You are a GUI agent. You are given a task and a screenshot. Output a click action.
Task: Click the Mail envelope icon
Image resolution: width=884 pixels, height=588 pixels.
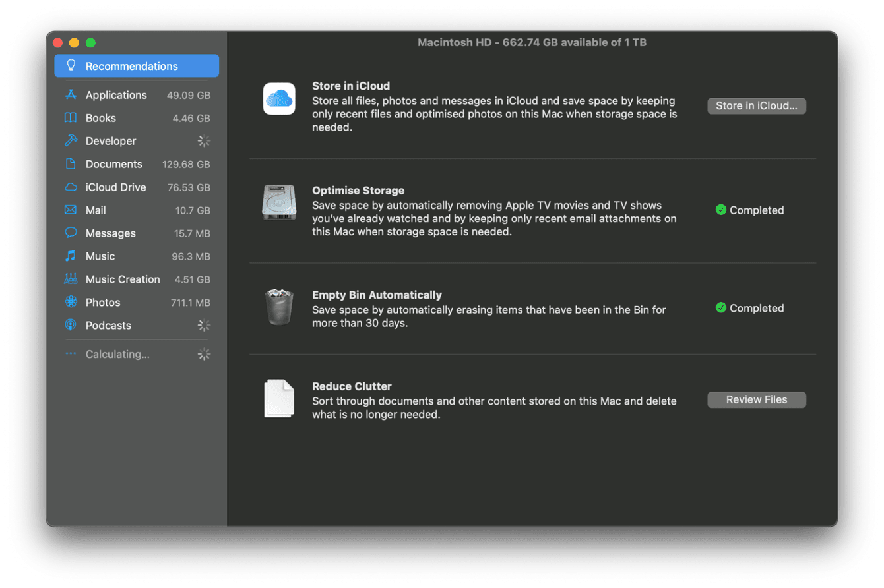(71, 210)
